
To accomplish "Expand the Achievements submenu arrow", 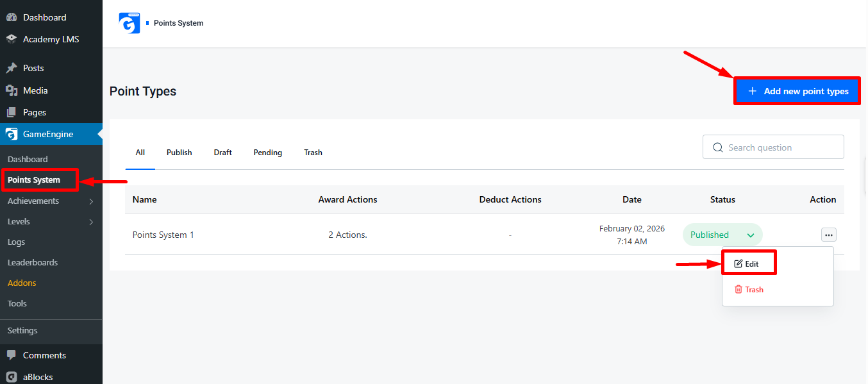I will point(91,201).
